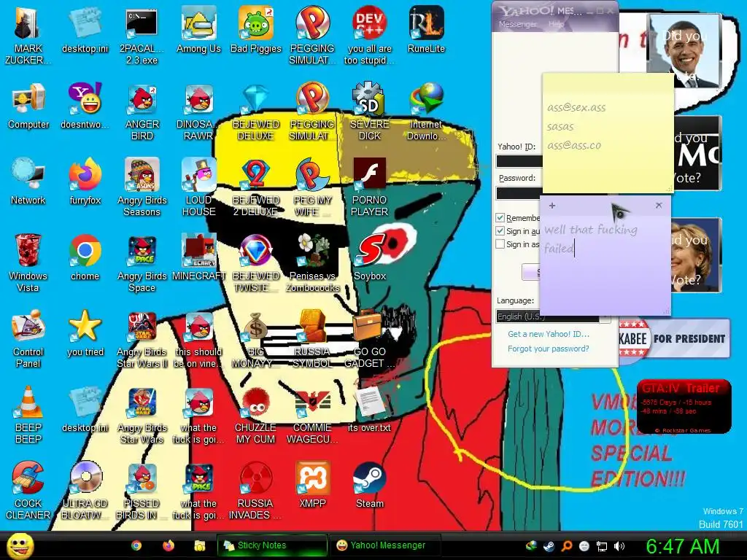This screenshot has height=560, width=747.
Task: Expand the Language English (U.S.) dropdown
Action: point(553,316)
